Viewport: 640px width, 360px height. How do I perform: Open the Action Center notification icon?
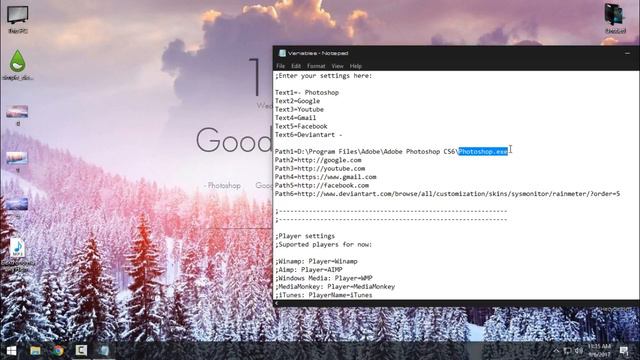tap(624, 351)
